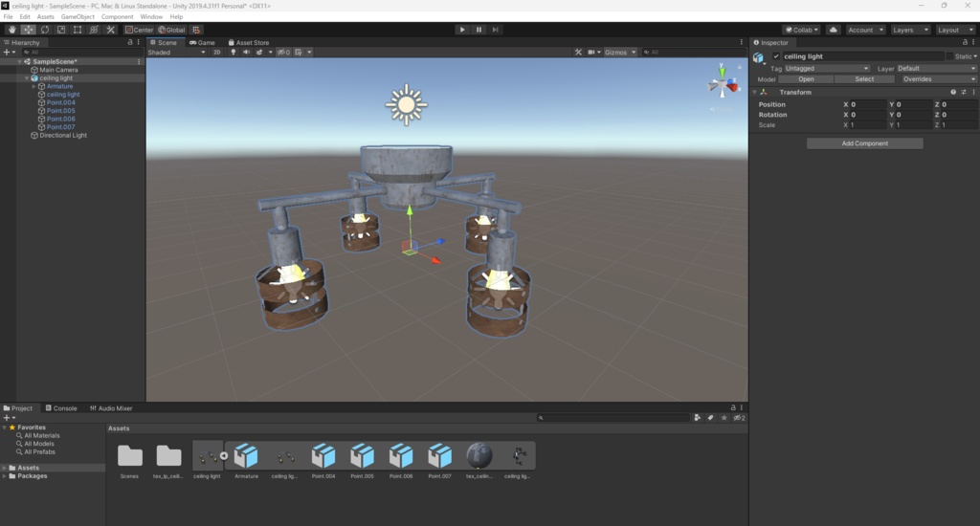980x526 pixels.
Task: Select Point.004 in the Hierarchy
Action: (x=60, y=102)
